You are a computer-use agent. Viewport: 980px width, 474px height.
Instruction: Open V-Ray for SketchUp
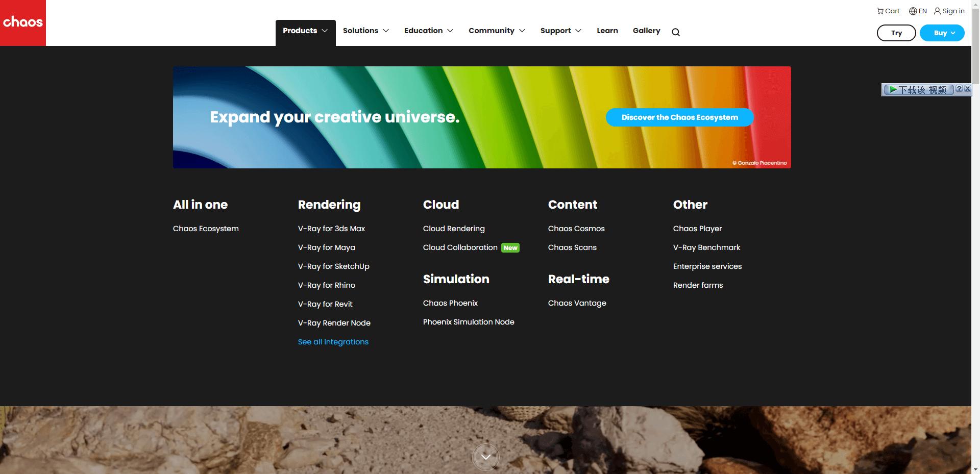point(334,266)
